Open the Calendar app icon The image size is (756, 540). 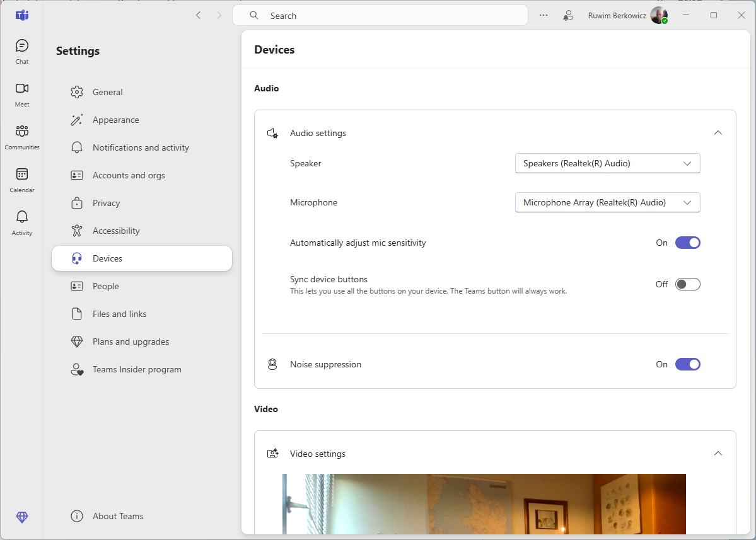pyautogui.click(x=21, y=175)
